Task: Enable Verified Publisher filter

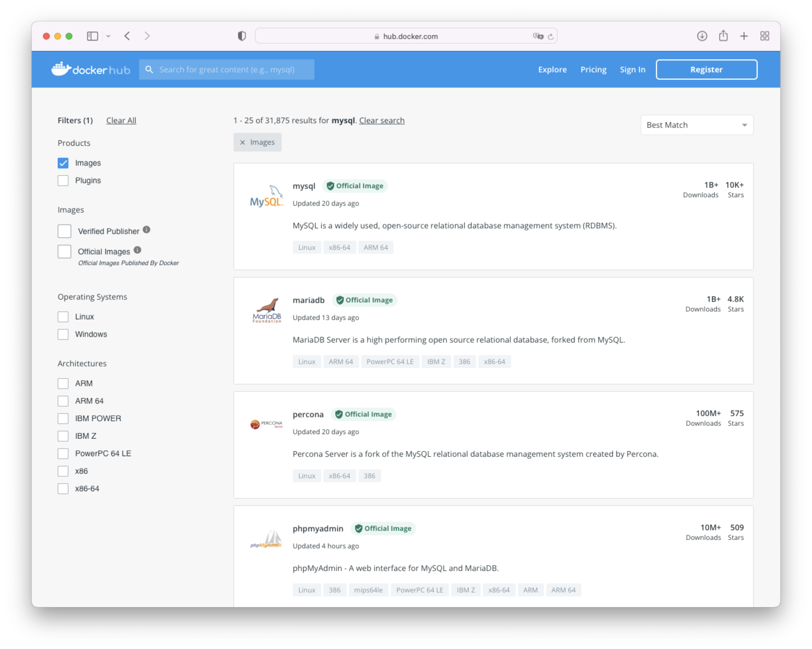Action: click(64, 231)
